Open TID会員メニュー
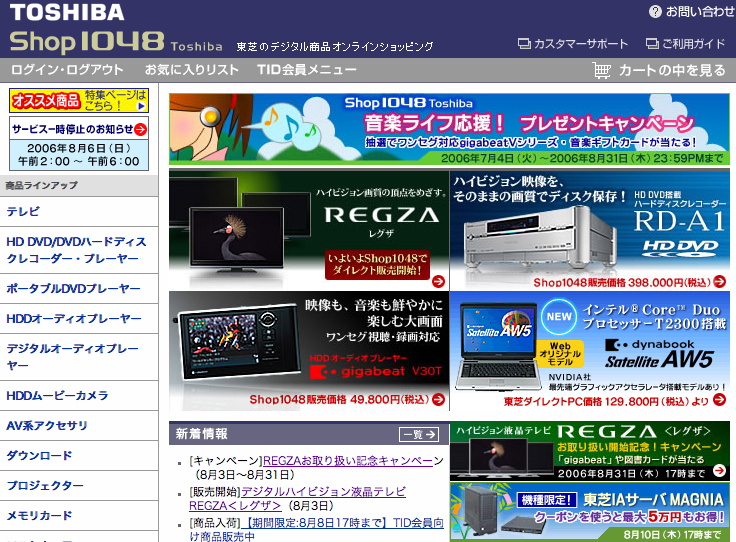Screen dimensions: 736x542 tap(307, 70)
